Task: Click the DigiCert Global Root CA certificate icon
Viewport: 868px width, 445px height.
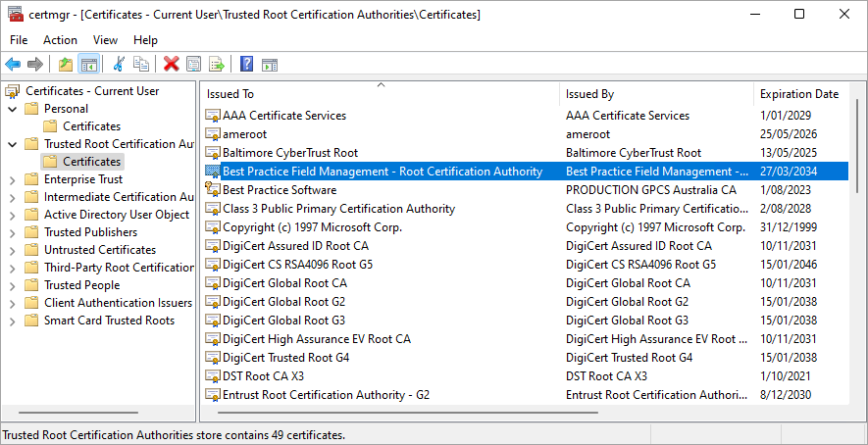Action: (x=213, y=283)
